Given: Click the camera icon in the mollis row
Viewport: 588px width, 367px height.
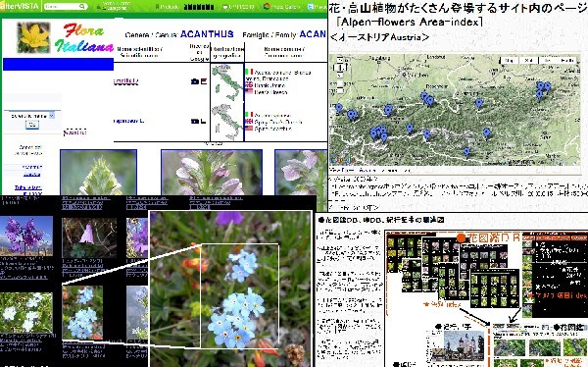Looking at the screenshot, I should (x=195, y=81).
